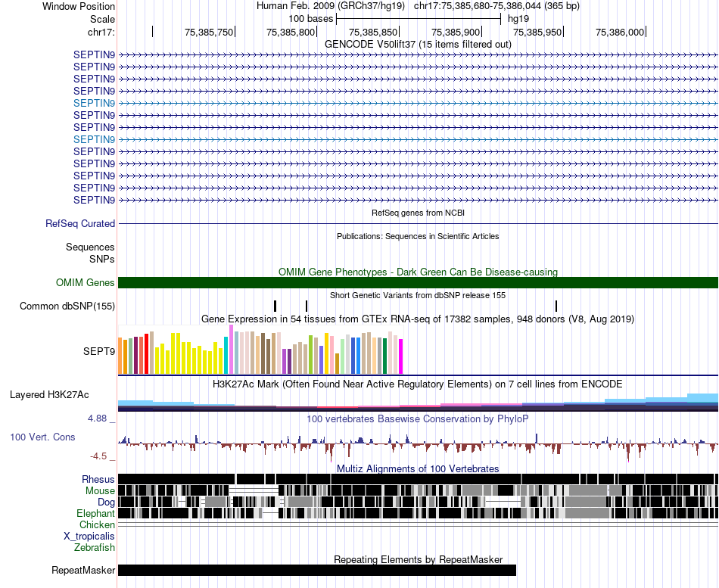Click the RefSeq Curated intron line
This screenshot has height=588, width=719.
pyautogui.click(x=418, y=223)
